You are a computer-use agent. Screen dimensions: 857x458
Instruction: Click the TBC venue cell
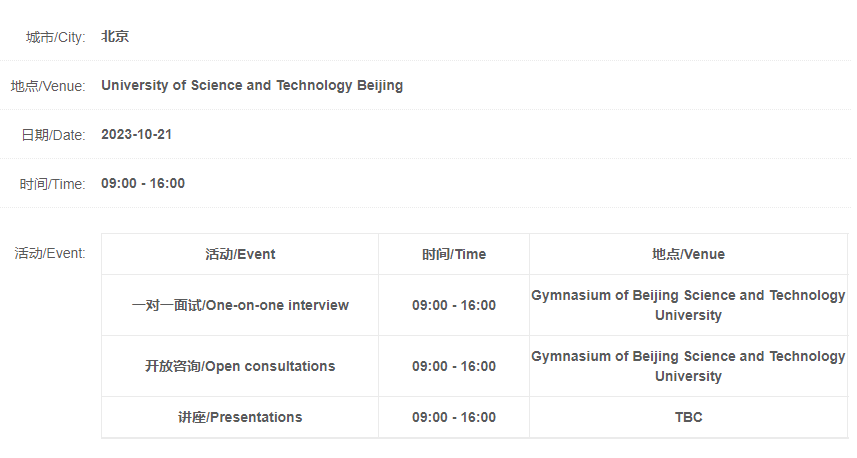688,417
